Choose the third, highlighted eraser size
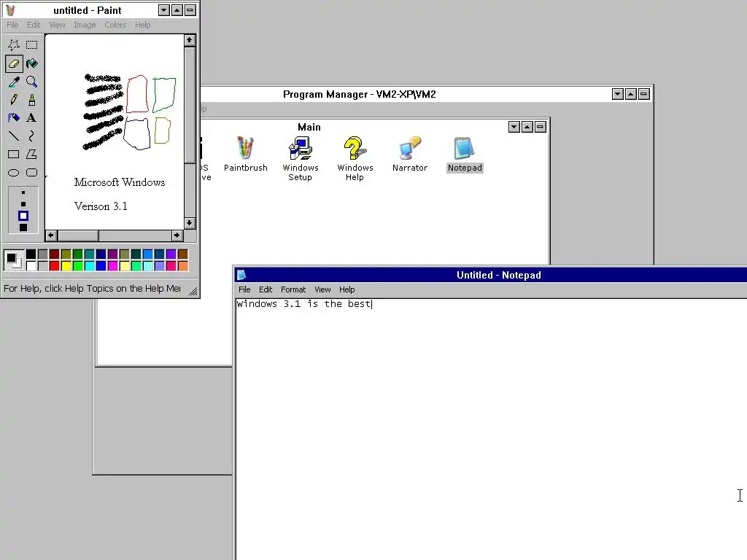Viewport: 747px width, 560px height. 23,216
